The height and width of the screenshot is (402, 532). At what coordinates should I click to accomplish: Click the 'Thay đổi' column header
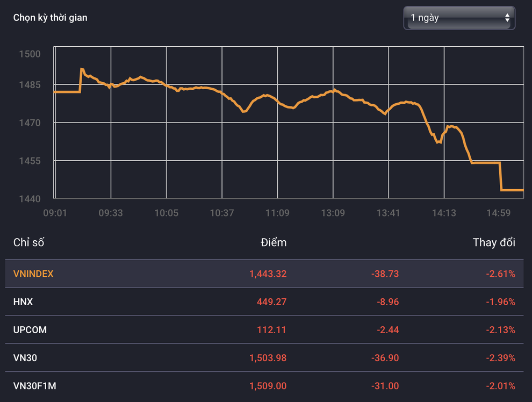(x=494, y=242)
